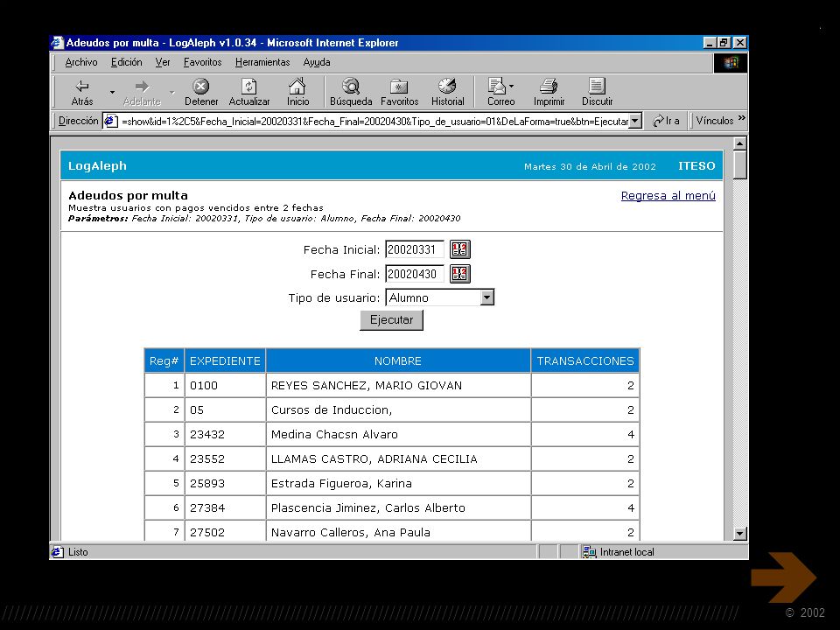
Task: Select the Cursos de Induccion, cell
Action: tap(398, 410)
